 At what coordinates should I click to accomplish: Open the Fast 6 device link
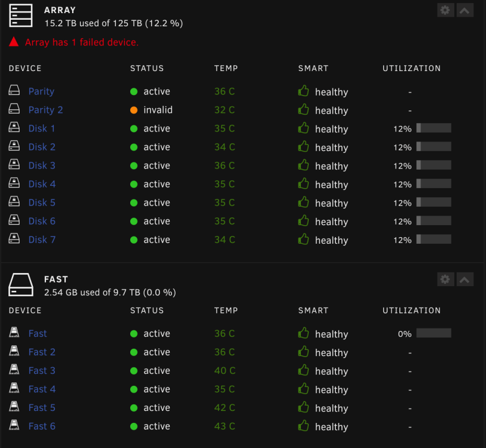click(x=42, y=426)
